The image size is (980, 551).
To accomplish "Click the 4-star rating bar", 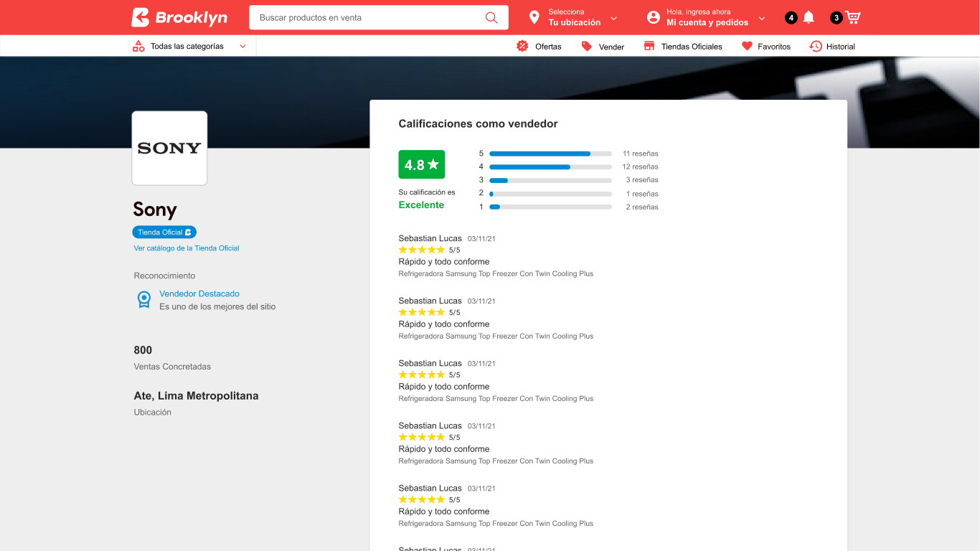I will pos(550,166).
